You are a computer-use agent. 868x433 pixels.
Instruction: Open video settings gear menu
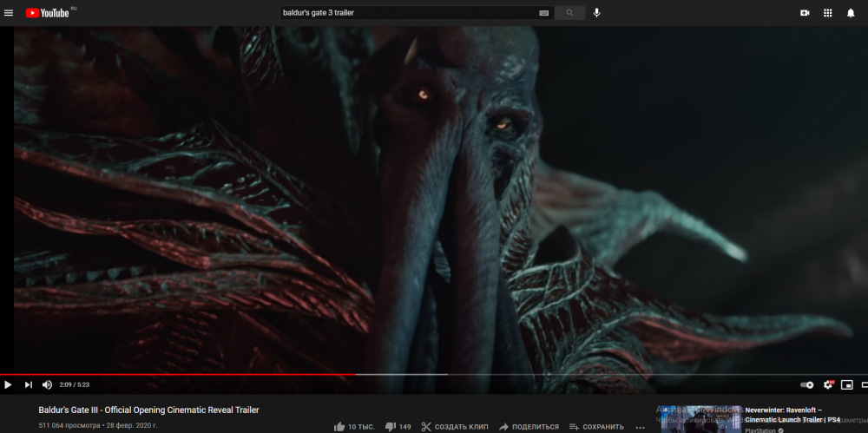(828, 384)
